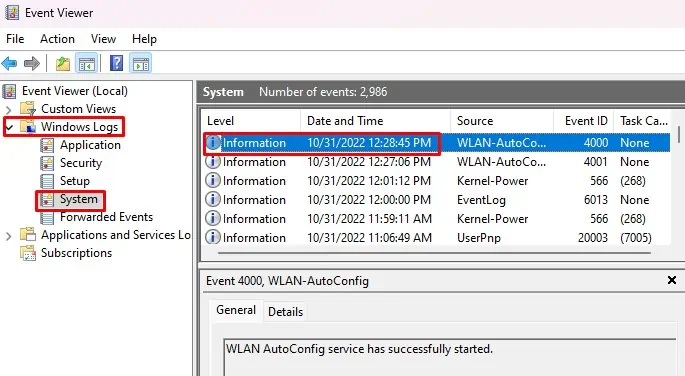Image resolution: width=685 pixels, height=376 pixels.
Task: Click the Setup log label
Action: (75, 181)
